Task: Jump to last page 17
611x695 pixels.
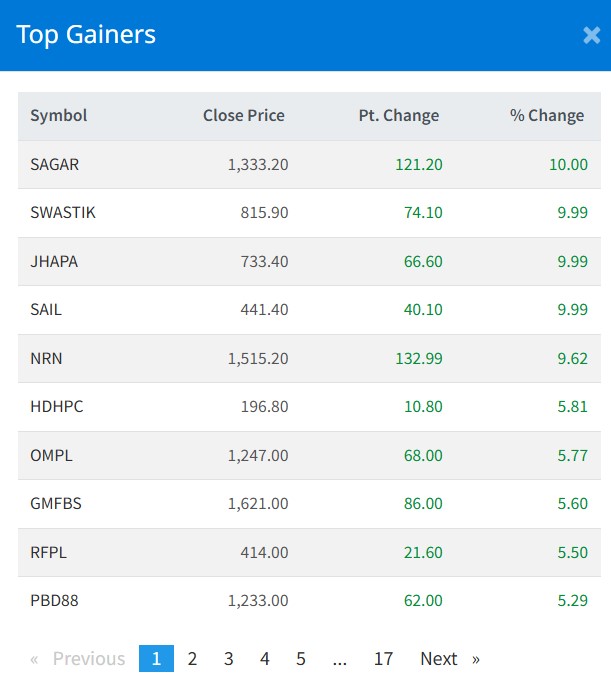Action: click(x=383, y=658)
